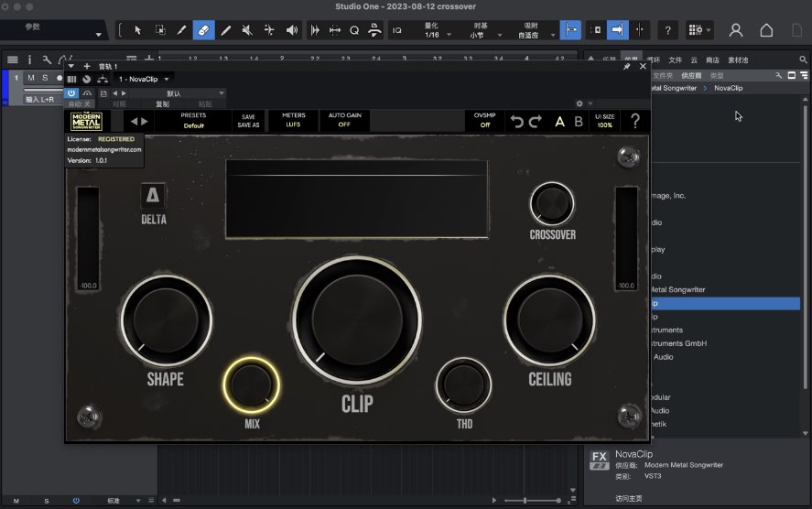Open the routing view icon
The width and height of the screenshot is (812, 509).
(x=103, y=80)
